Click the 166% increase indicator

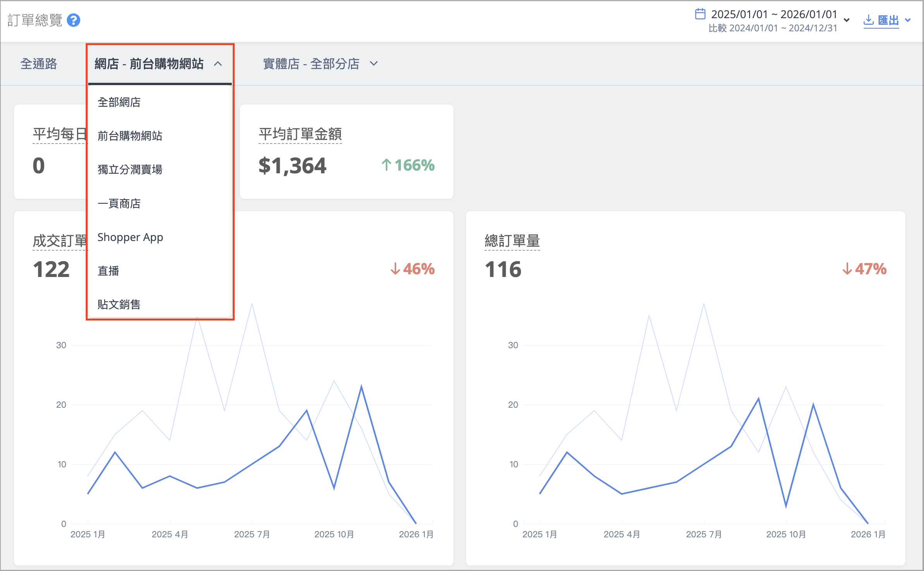(408, 166)
